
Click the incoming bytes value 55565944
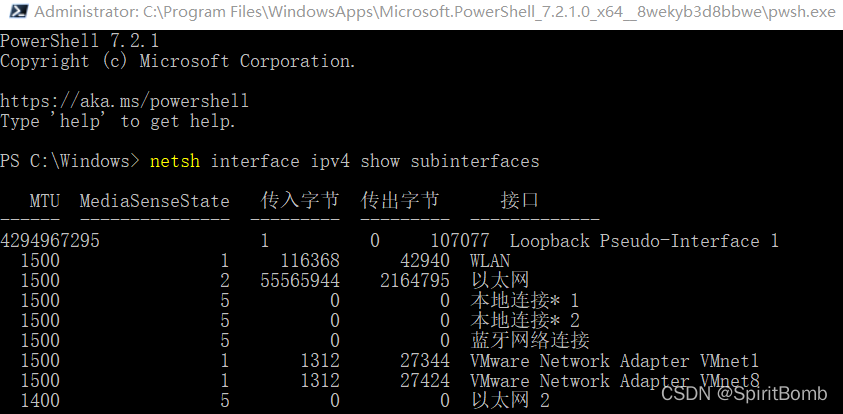[300, 281]
